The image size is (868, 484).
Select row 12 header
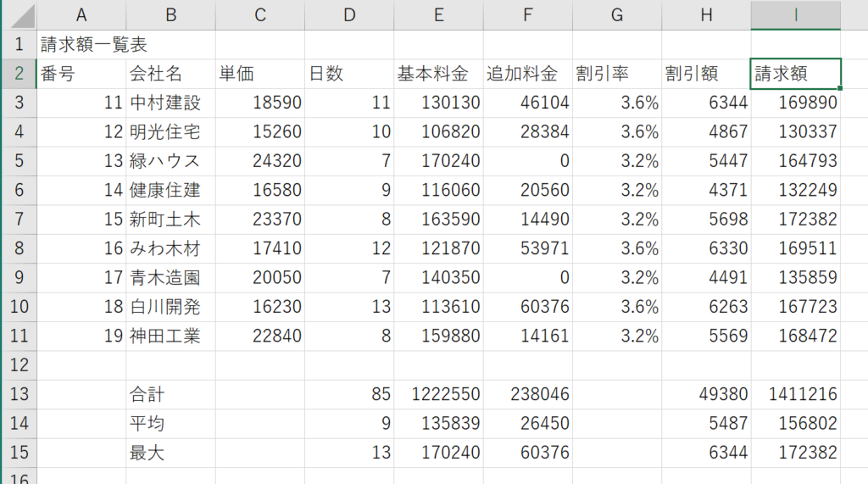[x=19, y=365]
